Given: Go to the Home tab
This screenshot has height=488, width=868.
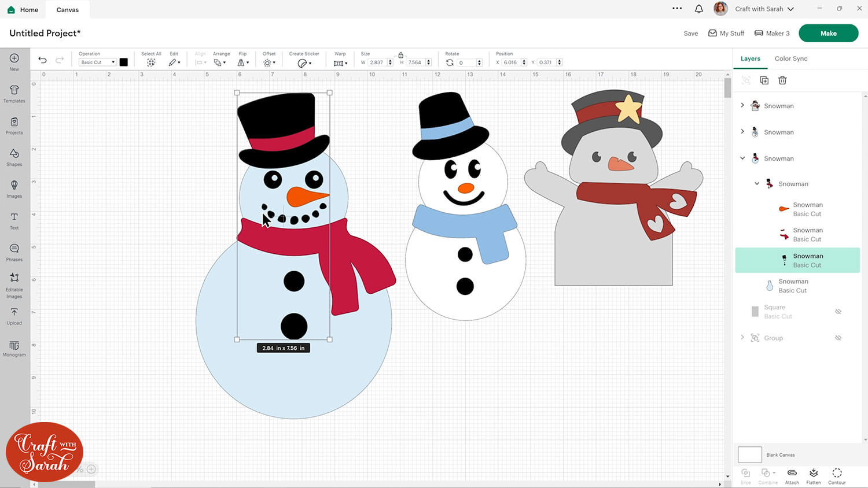Looking at the screenshot, I should pyautogui.click(x=23, y=9).
